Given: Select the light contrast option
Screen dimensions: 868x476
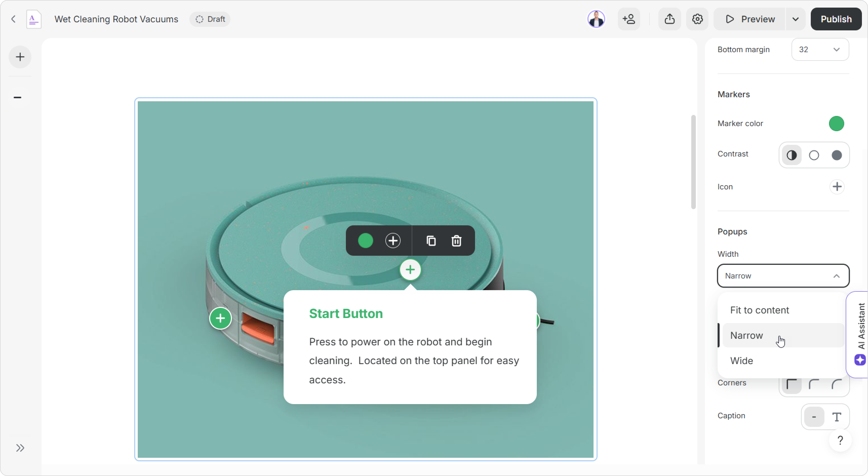Looking at the screenshot, I should coord(814,155).
